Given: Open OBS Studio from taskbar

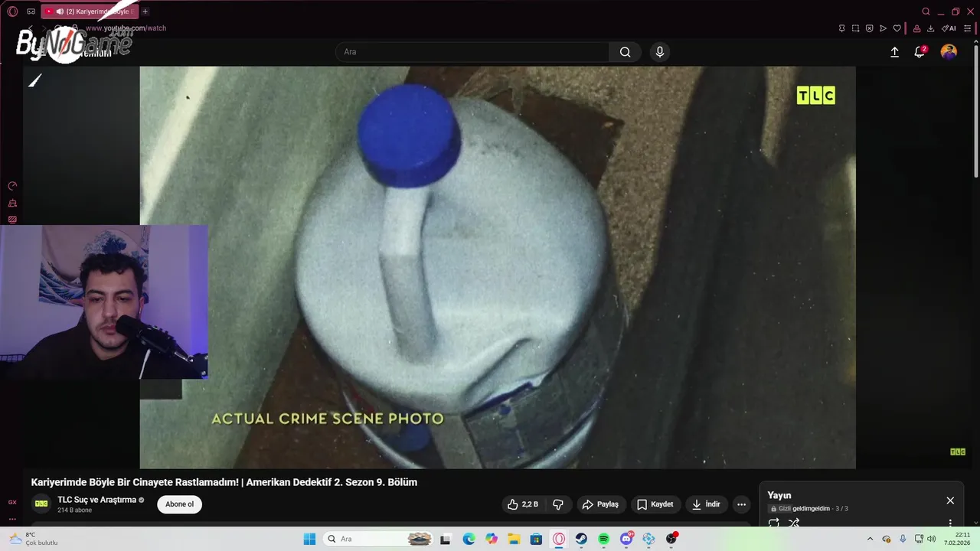Looking at the screenshot, I should tap(671, 539).
